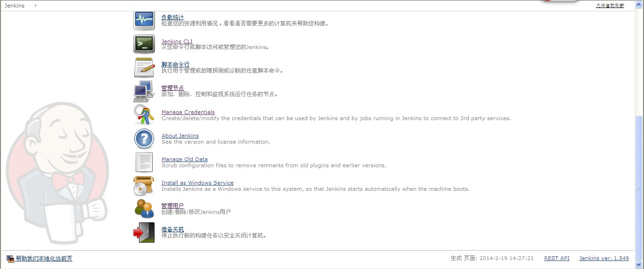This screenshot has height=269, width=644.
Task: Click the load statistics monitor icon
Action: coord(144,21)
